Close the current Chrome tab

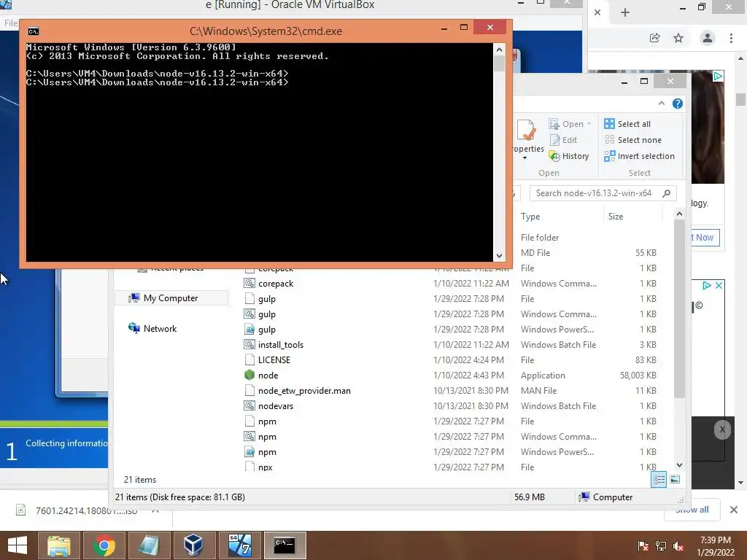click(x=597, y=12)
